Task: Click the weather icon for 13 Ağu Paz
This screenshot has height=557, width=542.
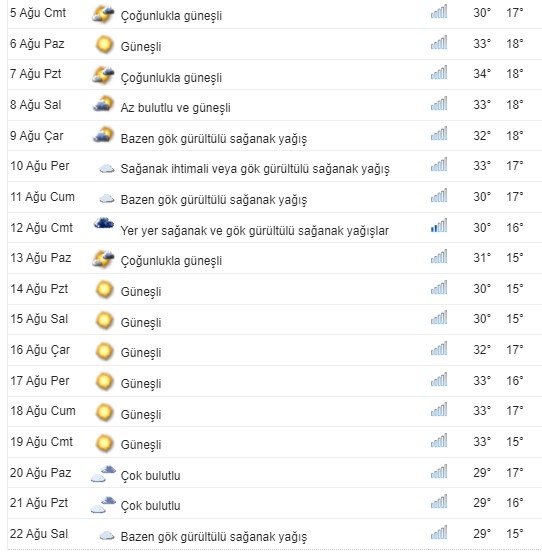Action: coord(103,259)
